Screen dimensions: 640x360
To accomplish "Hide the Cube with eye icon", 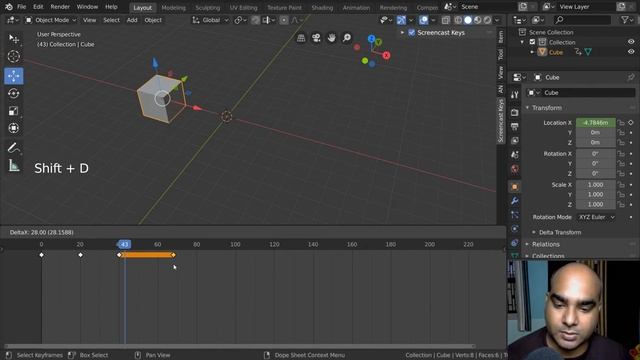I will pos(631,52).
